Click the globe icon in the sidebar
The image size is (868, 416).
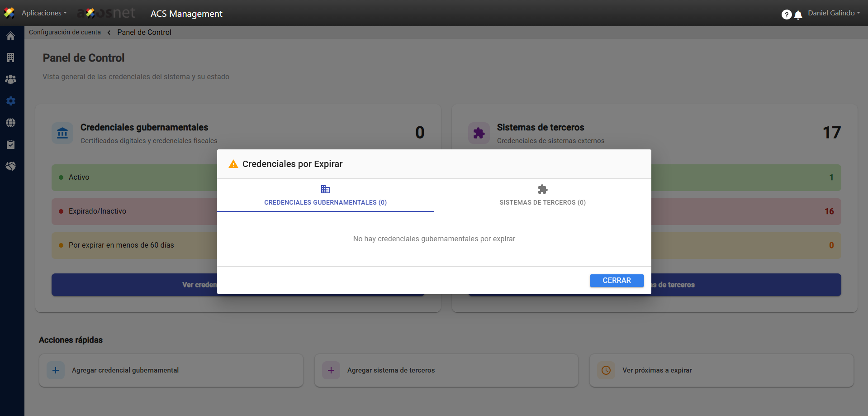[10, 123]
